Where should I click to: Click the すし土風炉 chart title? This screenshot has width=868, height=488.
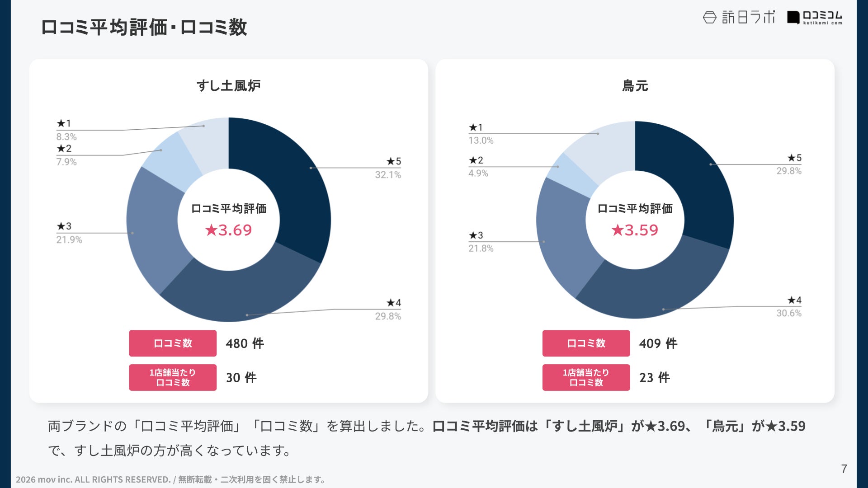click(228, 86)
